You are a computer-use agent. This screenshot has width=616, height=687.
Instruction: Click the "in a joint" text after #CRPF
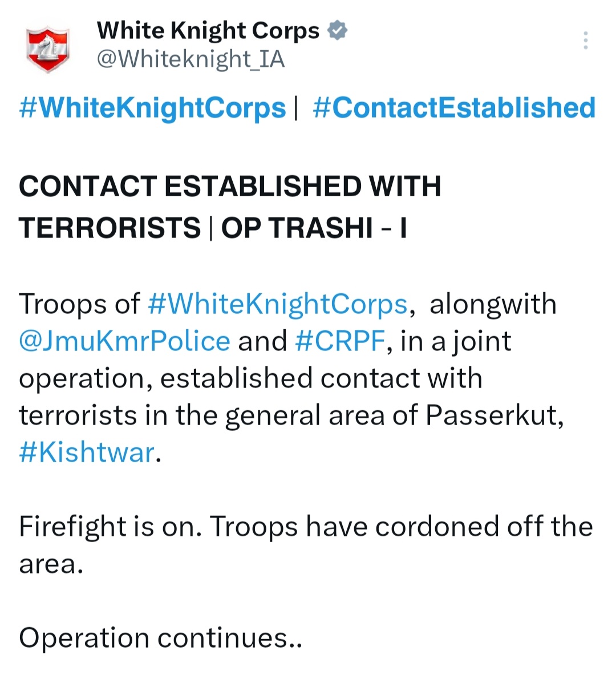[456, 341]
